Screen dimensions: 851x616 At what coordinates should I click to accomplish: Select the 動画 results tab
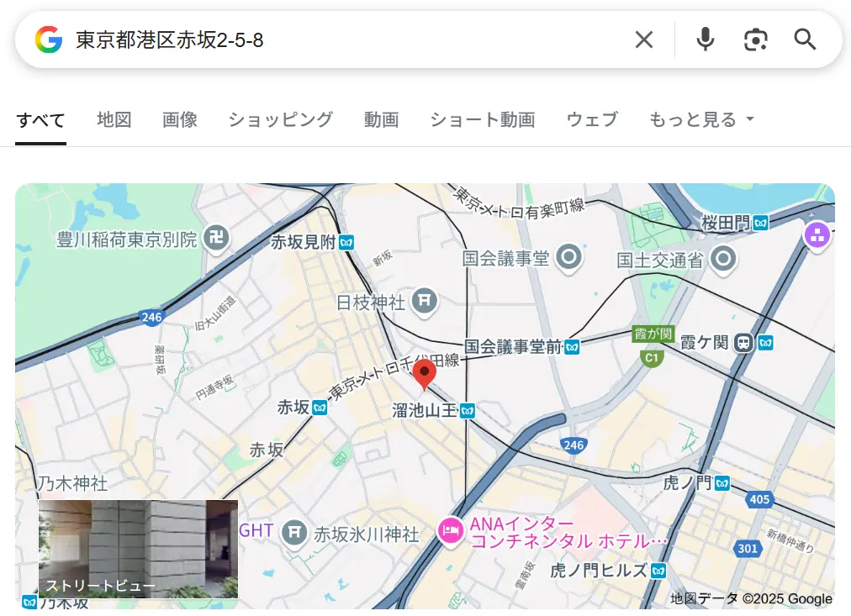(381, 120)
